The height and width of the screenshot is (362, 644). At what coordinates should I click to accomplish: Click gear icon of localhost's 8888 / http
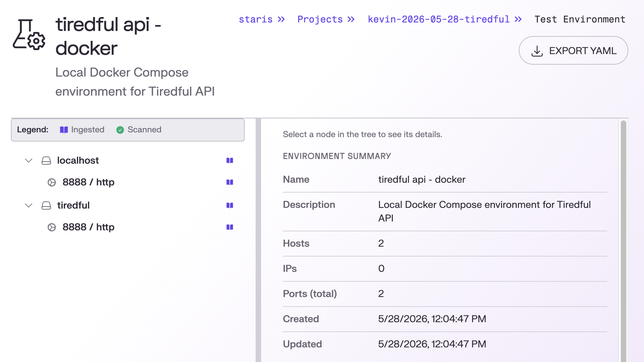[x=52, y=182]
